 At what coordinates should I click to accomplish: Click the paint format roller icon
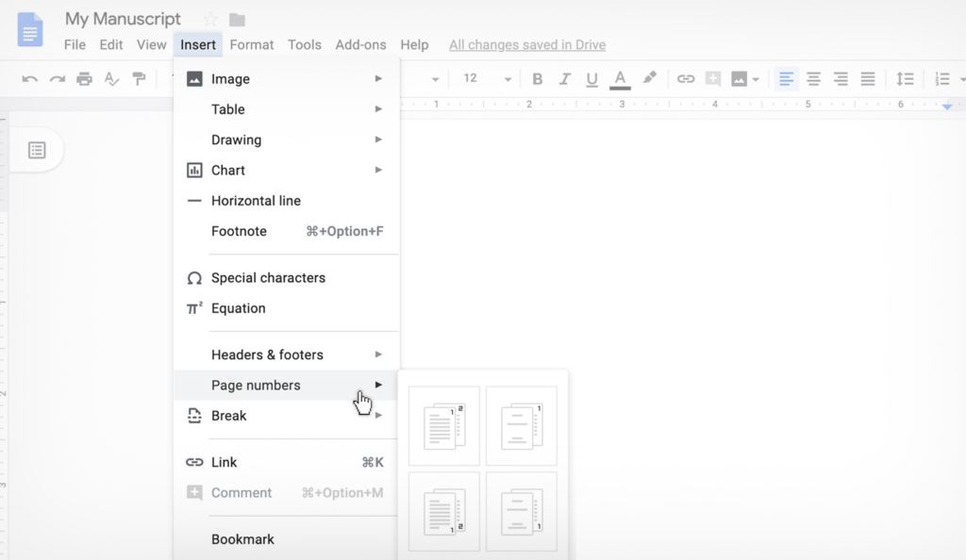pos(140,79)
